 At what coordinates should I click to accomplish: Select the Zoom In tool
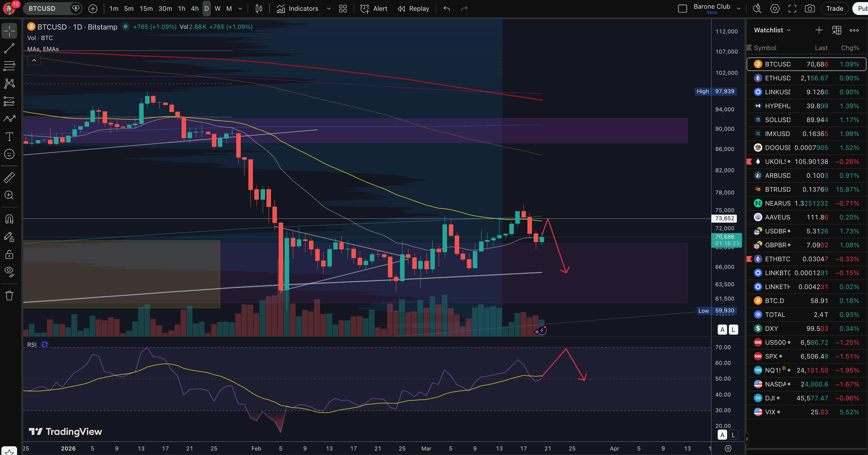pos(9,195)
